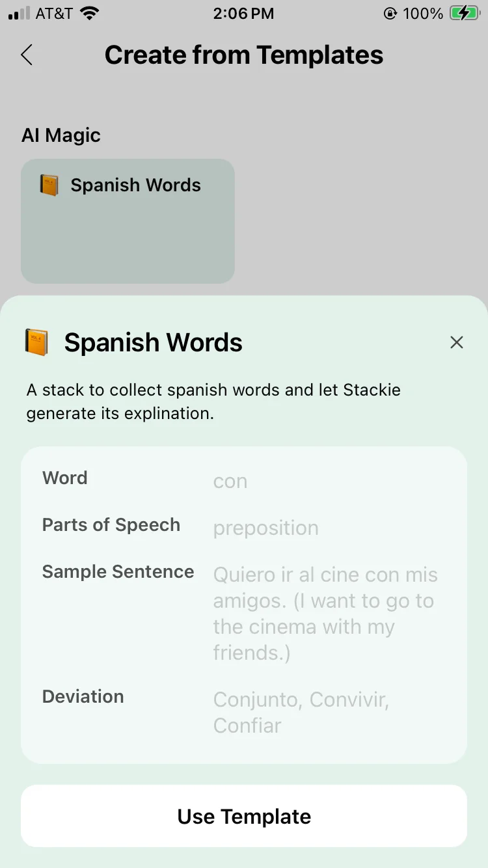Tap the Wi-Fi status icon

[89, 14]
